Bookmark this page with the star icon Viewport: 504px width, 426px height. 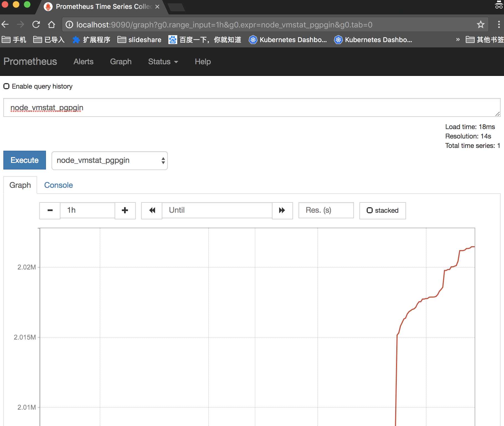pyautogui.click(x=481, y=25)
